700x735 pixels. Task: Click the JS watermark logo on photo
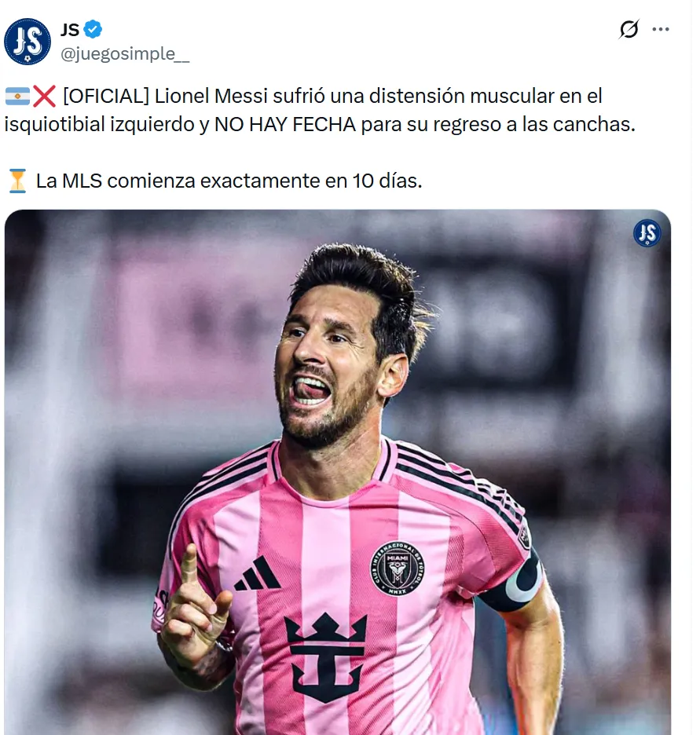(647, 233)
